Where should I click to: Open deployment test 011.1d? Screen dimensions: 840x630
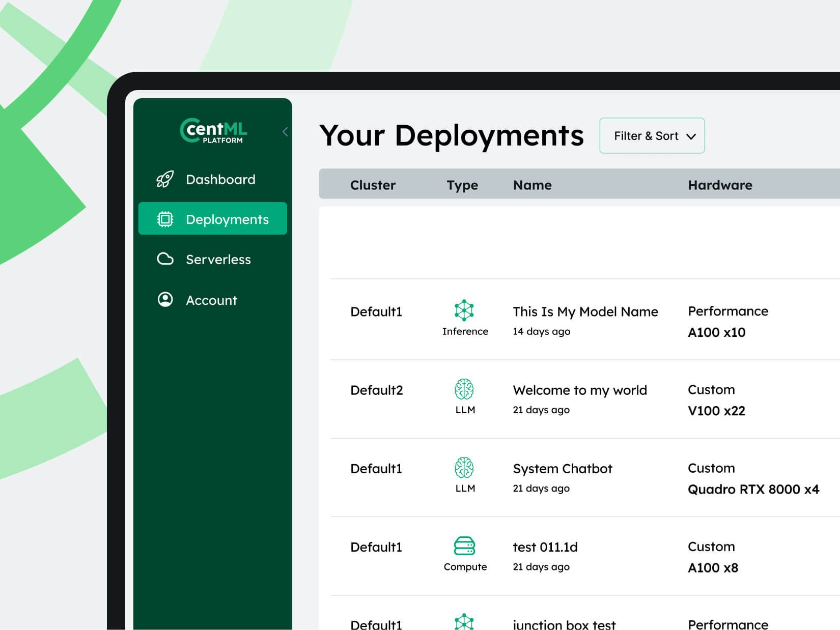click(545, 547)
